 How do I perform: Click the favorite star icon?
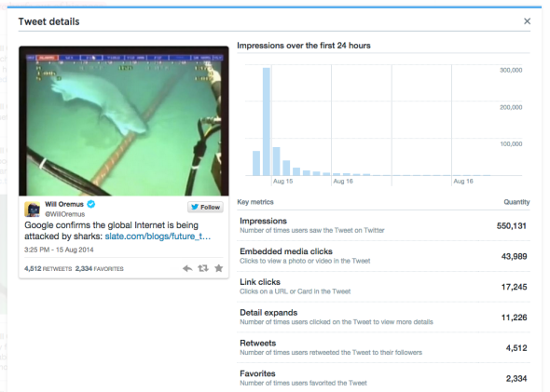(218, 268)
